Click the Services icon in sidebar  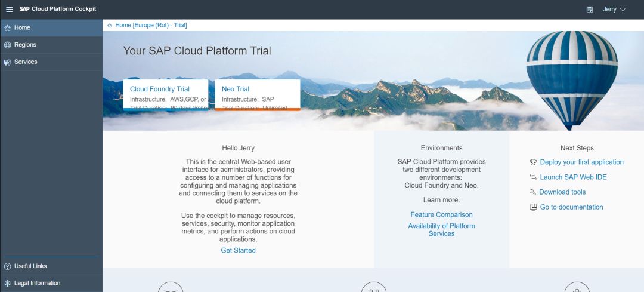tap(7, 62)
